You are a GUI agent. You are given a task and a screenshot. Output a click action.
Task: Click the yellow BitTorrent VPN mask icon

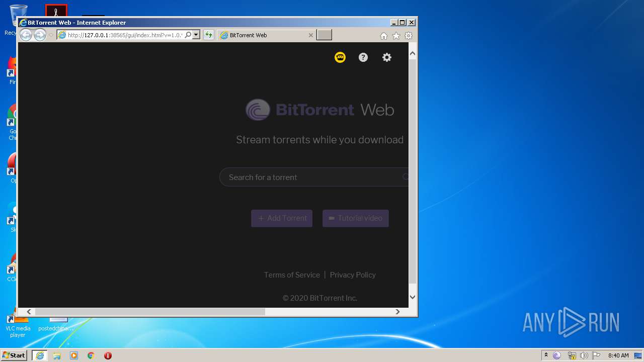click(340, 57)
